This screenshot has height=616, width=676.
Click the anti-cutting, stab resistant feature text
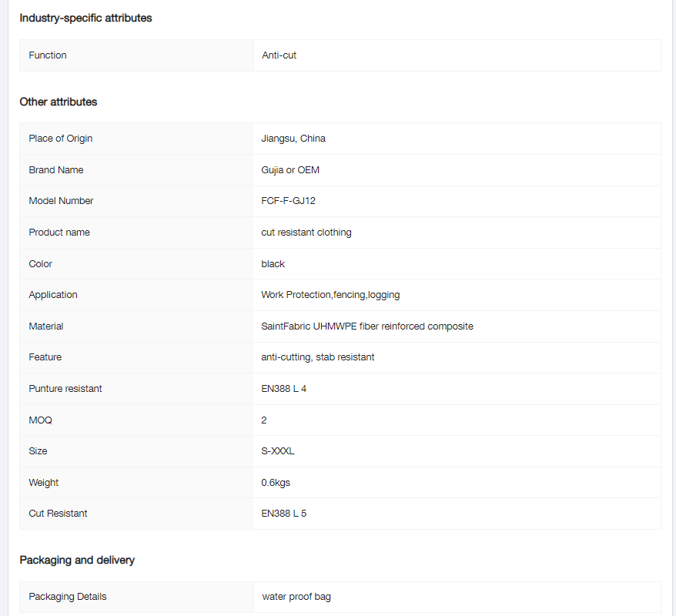pyautogui.click(x=318, y=357)
